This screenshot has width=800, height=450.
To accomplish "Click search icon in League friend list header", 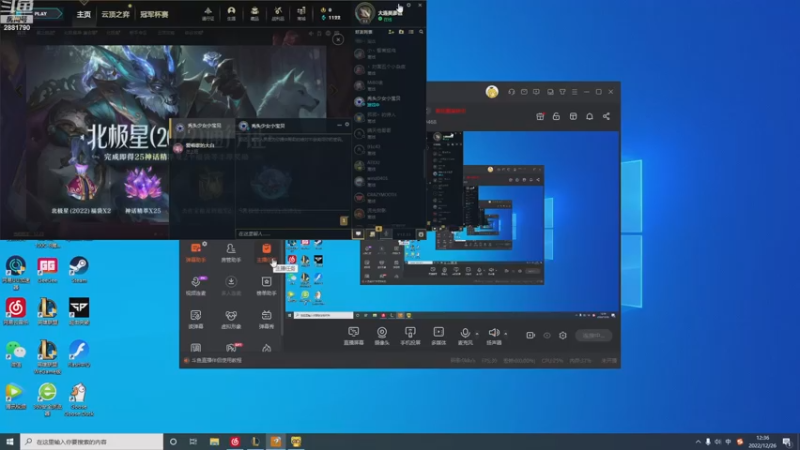I will (x=421, y=32).
